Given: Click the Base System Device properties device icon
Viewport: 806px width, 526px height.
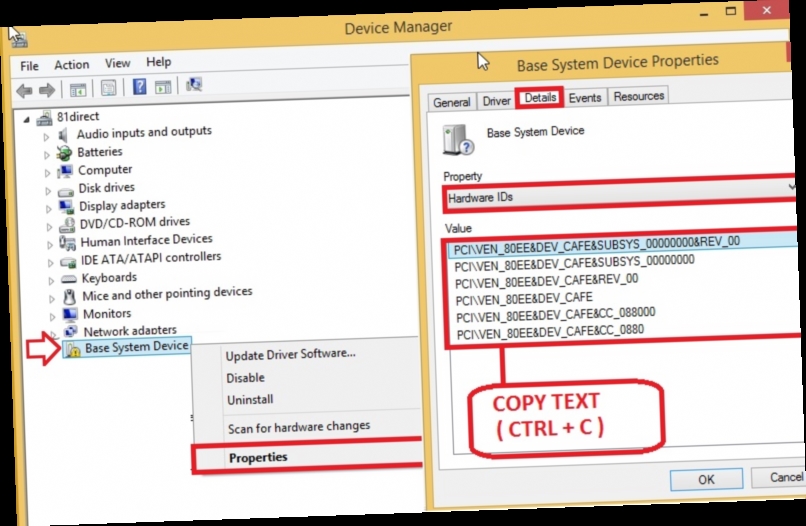Looking at the screenshot, I should click(x=457, y=140).
